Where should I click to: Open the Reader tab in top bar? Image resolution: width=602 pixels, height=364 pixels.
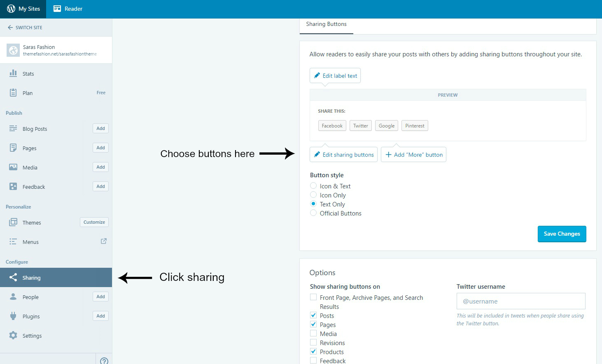coord(68,9)
